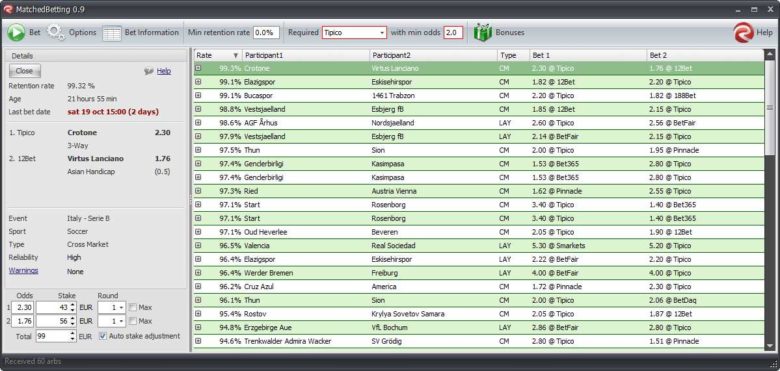
Task: Expand the Valencia row
Action: click(198, 245)
